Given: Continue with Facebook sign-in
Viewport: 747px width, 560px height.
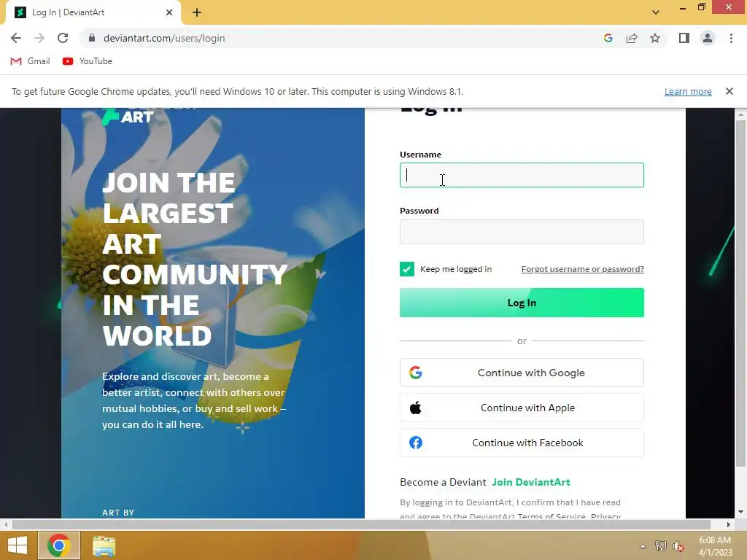Looking at the screenshot, I should click(522, 443).
